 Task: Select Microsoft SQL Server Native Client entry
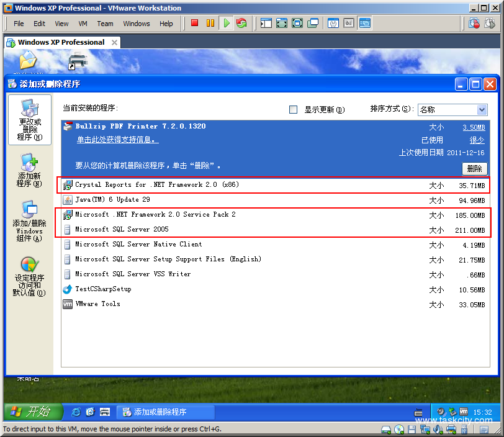(x=276, y=245)
